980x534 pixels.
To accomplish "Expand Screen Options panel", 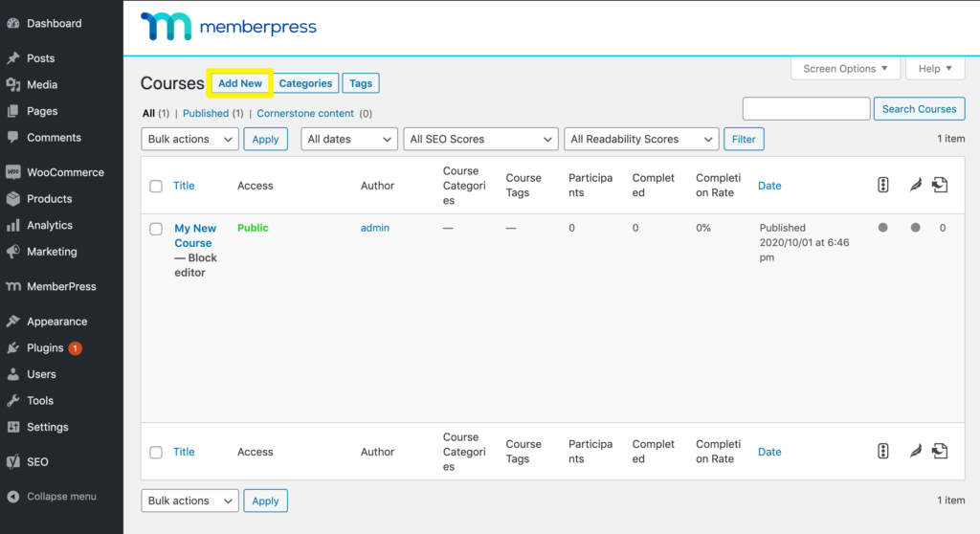I will (845, 68).
